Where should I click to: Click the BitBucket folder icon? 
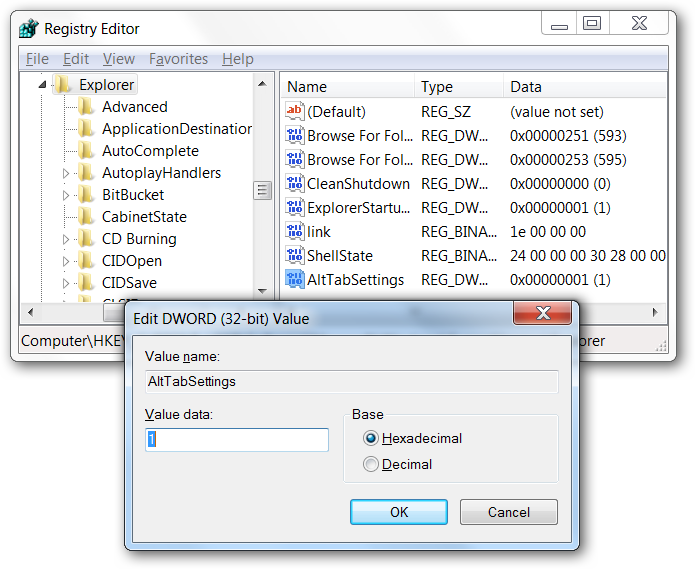(x=86, y=195)
